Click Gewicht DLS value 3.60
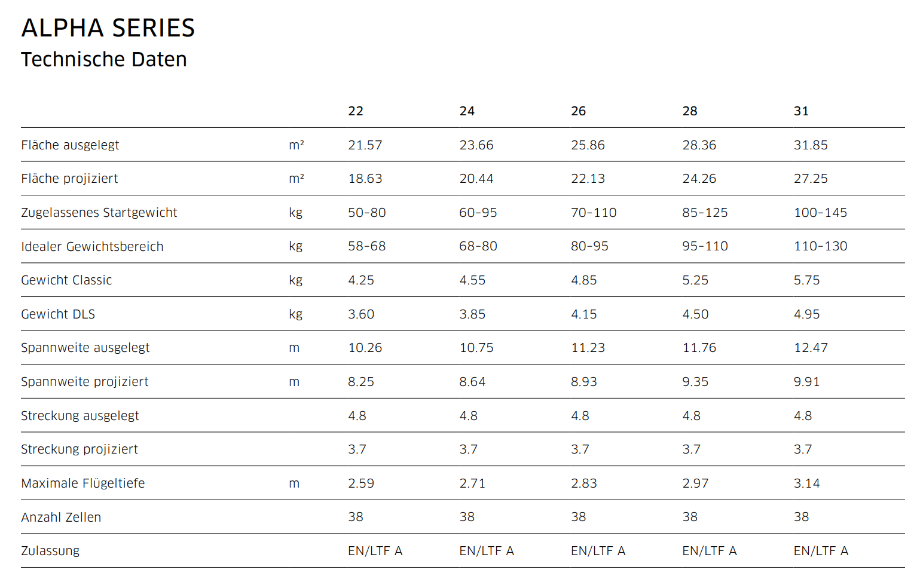Viewport: 917px width, 588px height. [361, 314]
